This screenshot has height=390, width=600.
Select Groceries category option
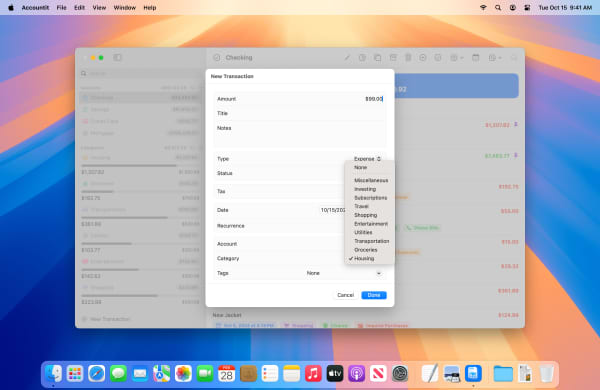click(370, 250)
